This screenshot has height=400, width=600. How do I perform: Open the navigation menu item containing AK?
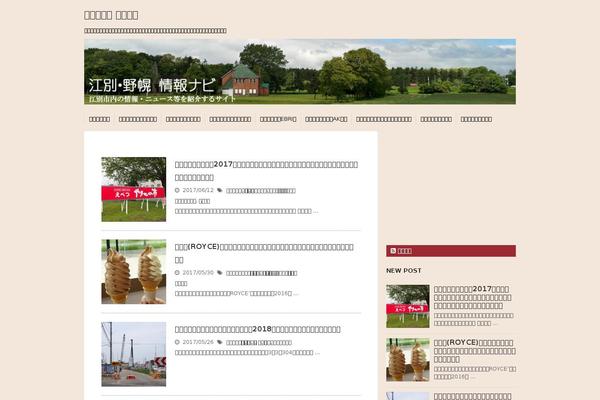pos(326,119)
